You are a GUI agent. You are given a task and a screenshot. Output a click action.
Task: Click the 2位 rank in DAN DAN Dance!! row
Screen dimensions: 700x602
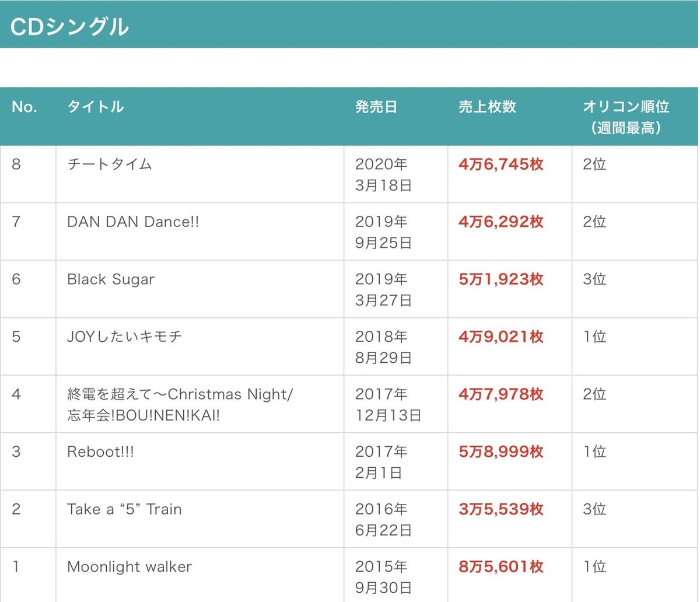(x=594, y=222)
